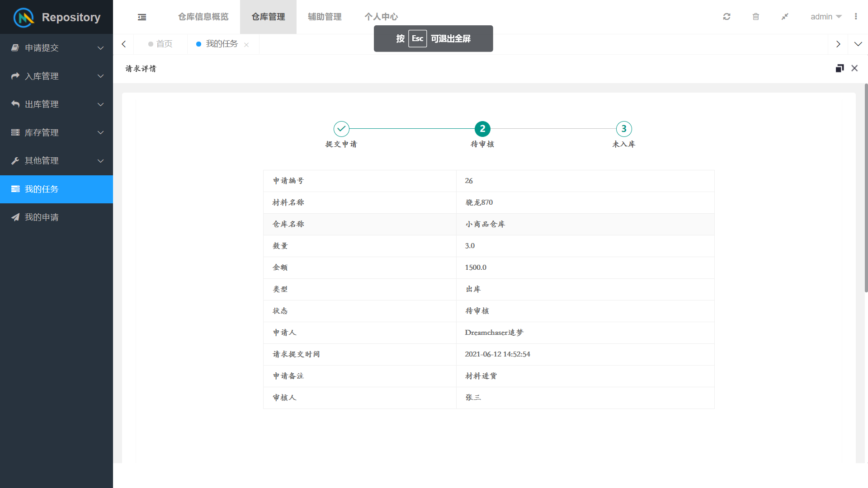
Task: Click step 2 待审核 circle
Action: pyautogui.click(x=482, y=129)
